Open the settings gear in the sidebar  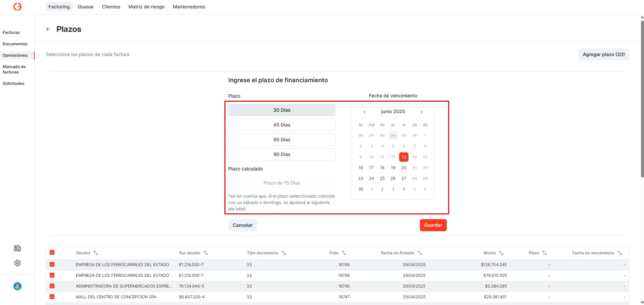pos(17,263)
